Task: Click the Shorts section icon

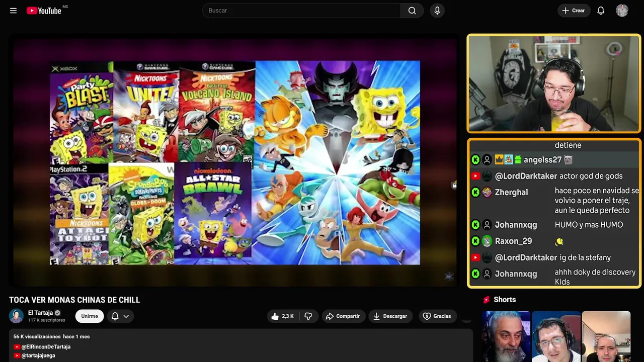Action: click(487, 300)
